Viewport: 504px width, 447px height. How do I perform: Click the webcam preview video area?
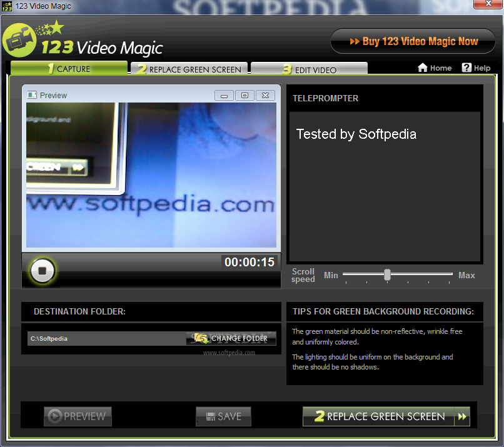pos(151,175)
